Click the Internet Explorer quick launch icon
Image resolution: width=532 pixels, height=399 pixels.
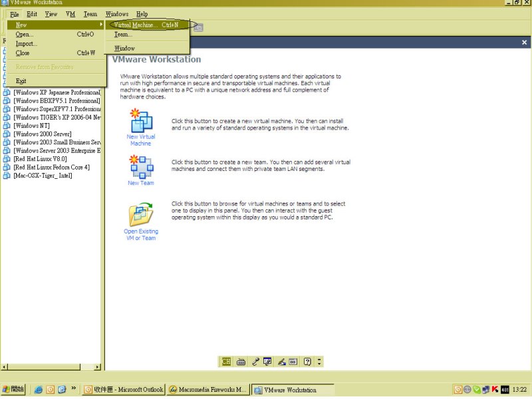click(39, 390)
